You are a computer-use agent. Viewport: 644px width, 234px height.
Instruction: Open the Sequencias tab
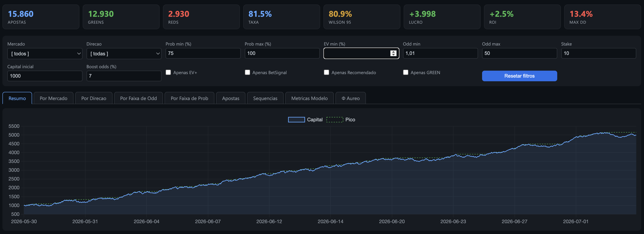(x=265, y=98)
